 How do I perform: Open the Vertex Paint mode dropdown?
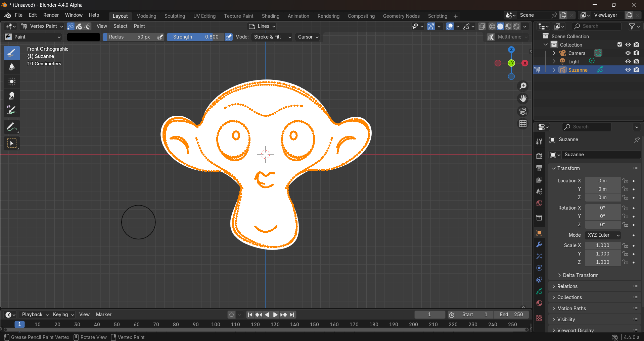pyautogui.click(x=42, y=26)
